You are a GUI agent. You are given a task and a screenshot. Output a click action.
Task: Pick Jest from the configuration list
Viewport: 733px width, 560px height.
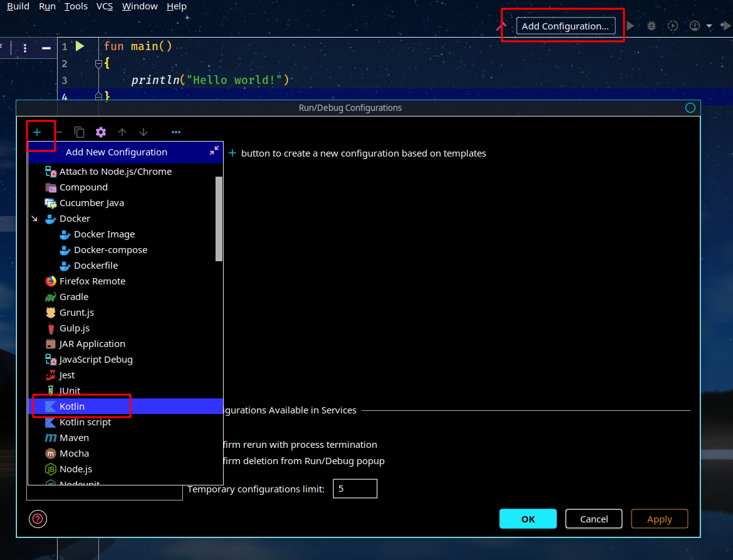click(x=125, y=375)
